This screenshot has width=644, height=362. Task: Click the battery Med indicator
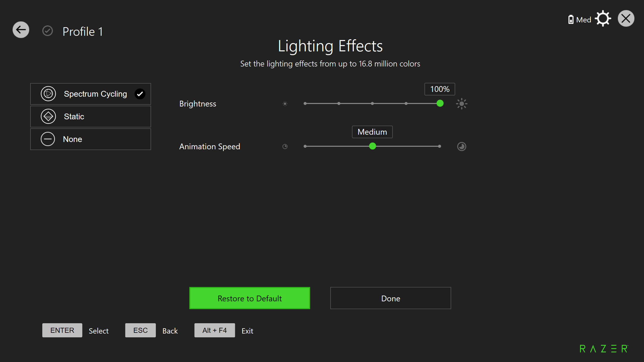[x=580, y=20]
